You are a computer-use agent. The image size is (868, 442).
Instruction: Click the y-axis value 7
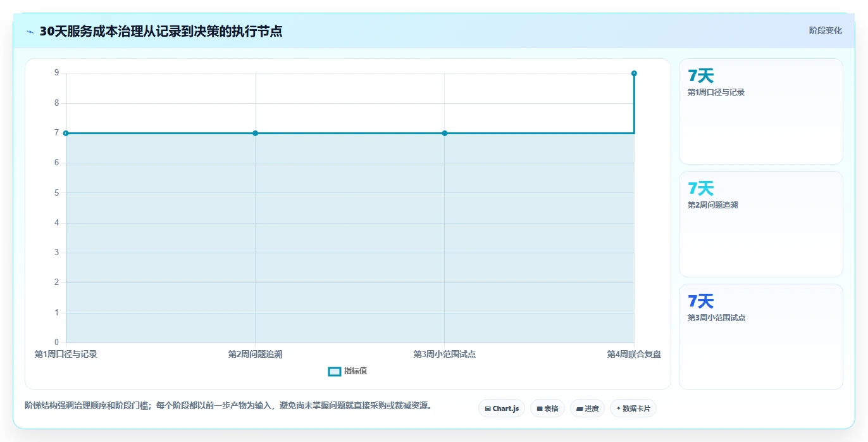coord(56,133)
